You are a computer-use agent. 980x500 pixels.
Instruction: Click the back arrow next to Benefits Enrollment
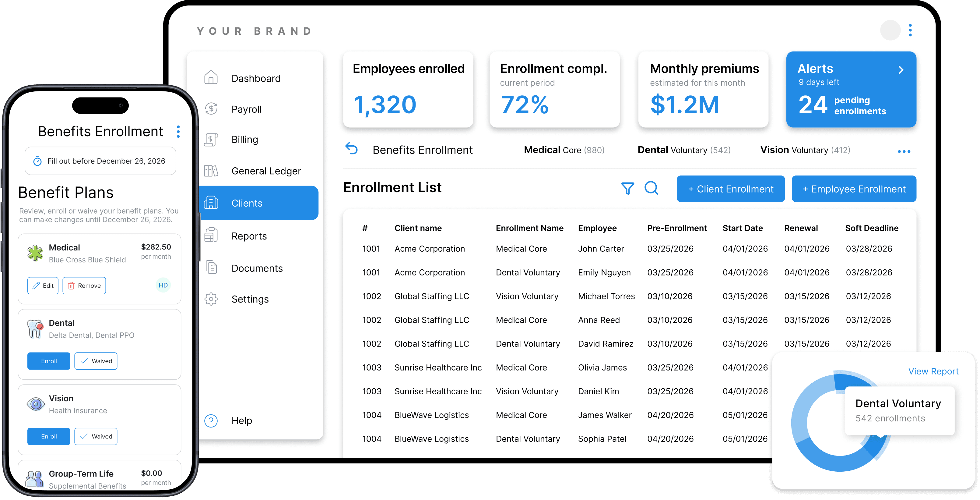click(352, 149)
